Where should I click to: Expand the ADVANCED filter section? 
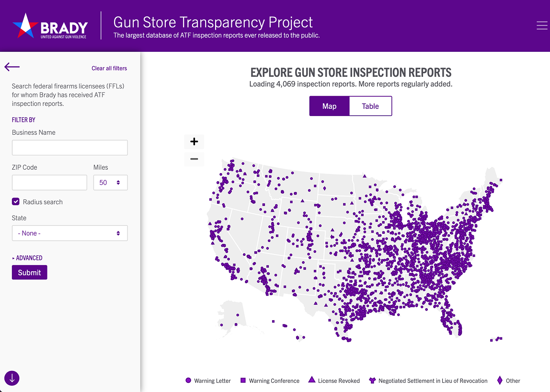coord(27,258)
